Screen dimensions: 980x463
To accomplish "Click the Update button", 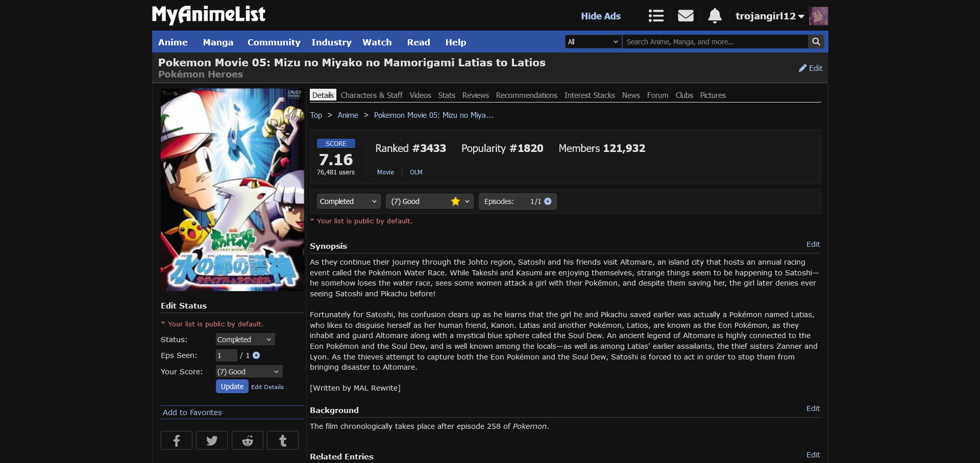I will (232, 387).
